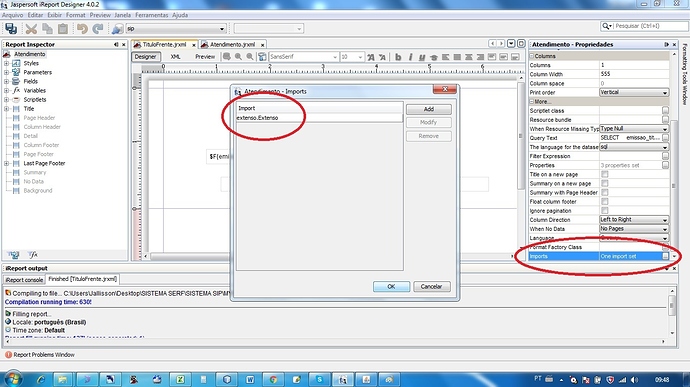Click the Cut scissors icon in toolbar
This screenshot has height=387, width=690.
[x=31, y=29]
